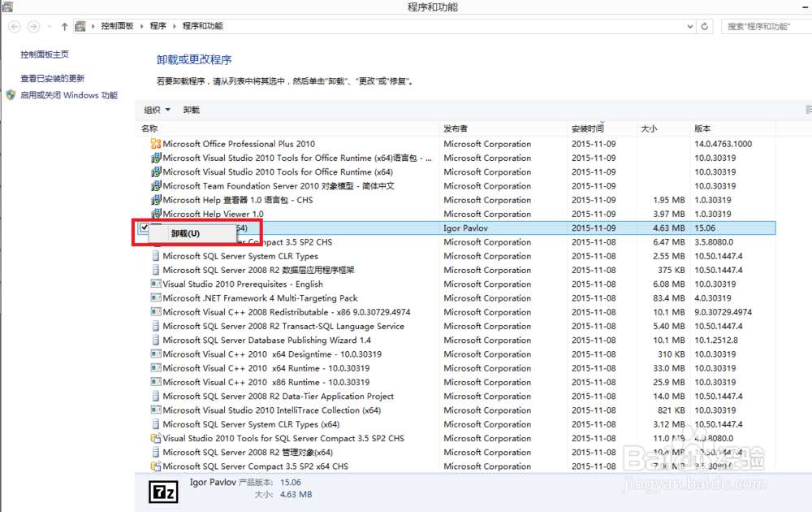The image size is (812, 512).
Task: Expand address bar history dropdown
Action: point(689,27)
